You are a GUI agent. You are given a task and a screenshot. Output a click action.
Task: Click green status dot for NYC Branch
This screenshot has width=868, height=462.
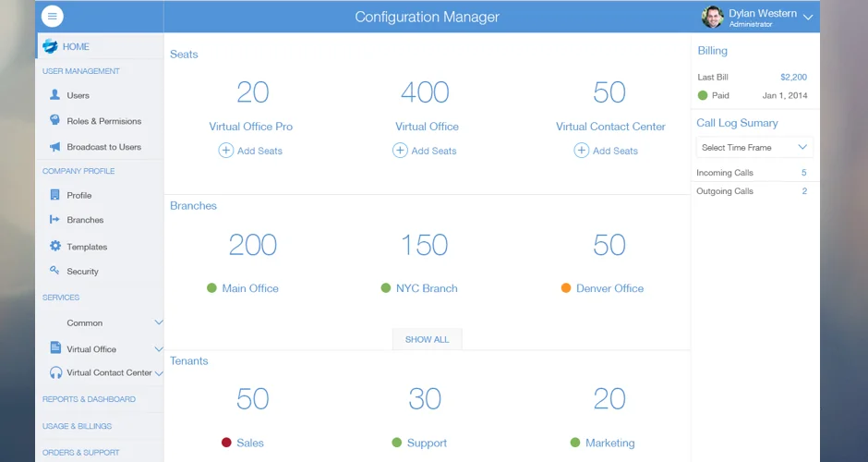coord(386,288)
